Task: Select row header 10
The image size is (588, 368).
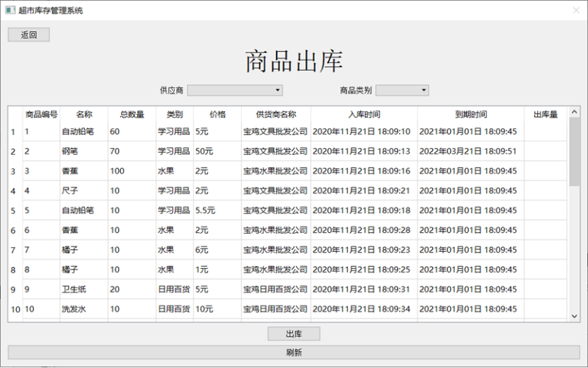Action: [16, 309]
